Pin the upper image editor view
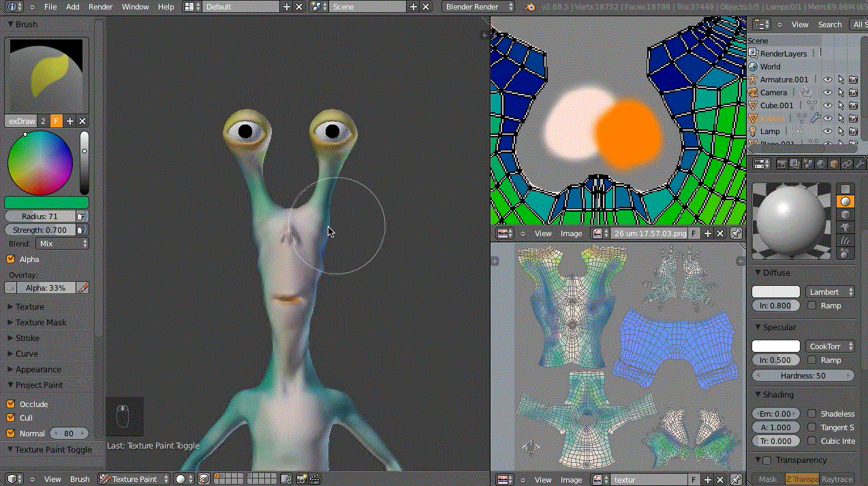This screenshot has width=868, height=486. (737, 233)
